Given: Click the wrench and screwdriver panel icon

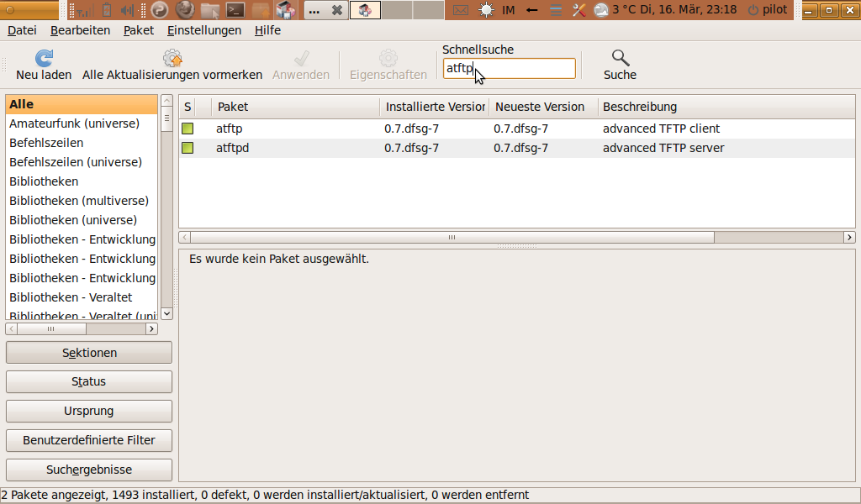Looking at the screenshot, I should 578,10.
